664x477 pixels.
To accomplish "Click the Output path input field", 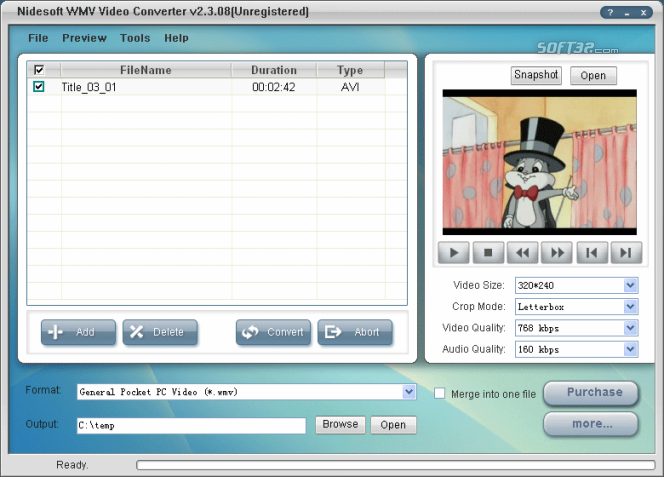I will (191, 425).
